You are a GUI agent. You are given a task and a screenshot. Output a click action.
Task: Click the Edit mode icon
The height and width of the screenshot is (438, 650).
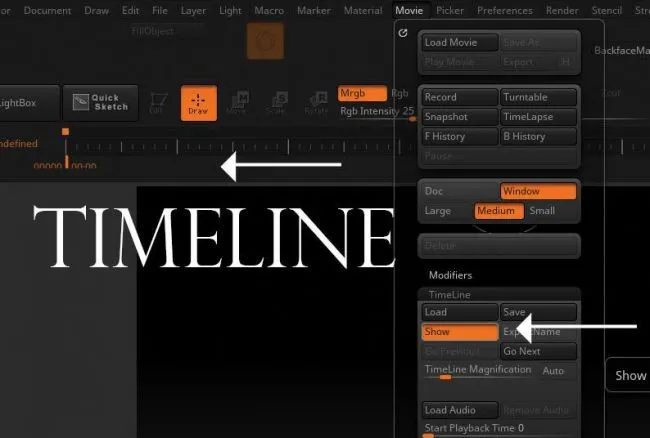click(x=158, y=103)
